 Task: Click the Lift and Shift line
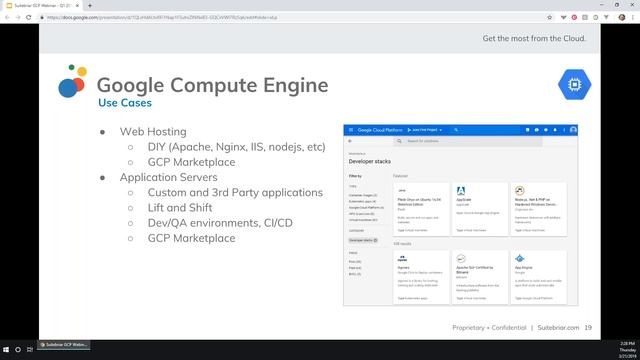[x=180, y=207]
